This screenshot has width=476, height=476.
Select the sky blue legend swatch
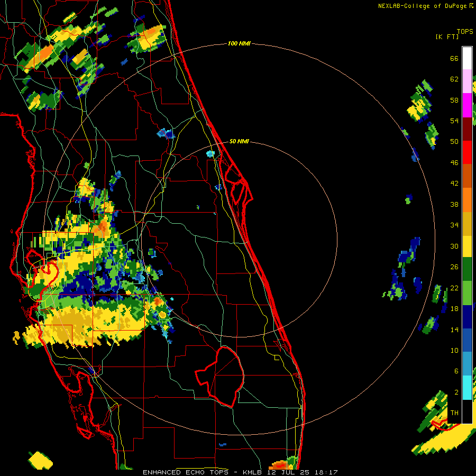tap(467, 364)
